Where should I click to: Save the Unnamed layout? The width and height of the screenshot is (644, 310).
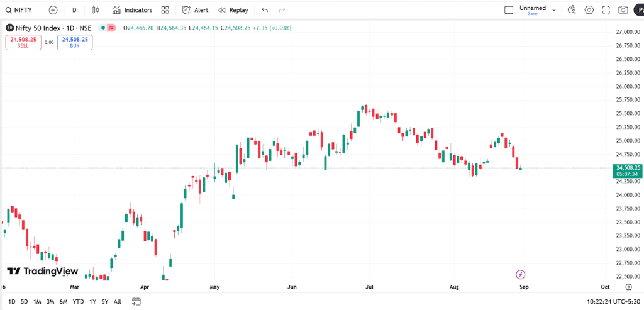(533, 14)
